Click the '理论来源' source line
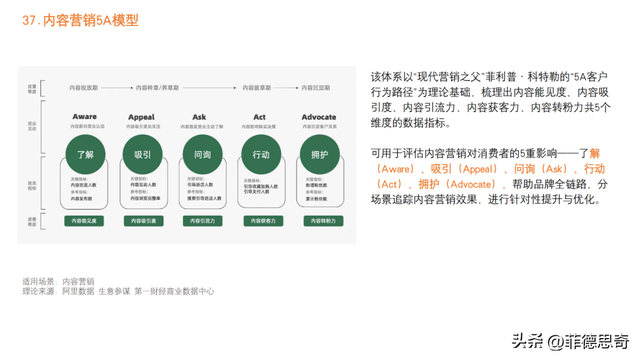This screenshot has height=360, width=640. point(118,291)
